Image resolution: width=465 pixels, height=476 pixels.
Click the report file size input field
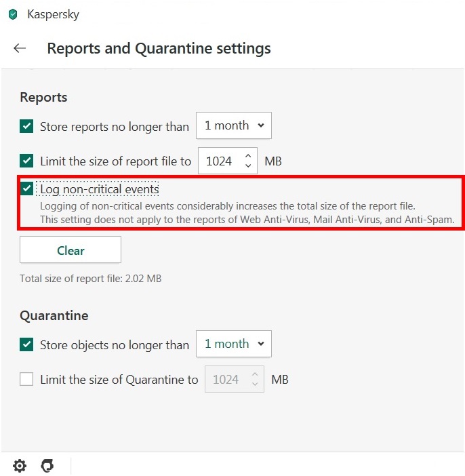219,161
